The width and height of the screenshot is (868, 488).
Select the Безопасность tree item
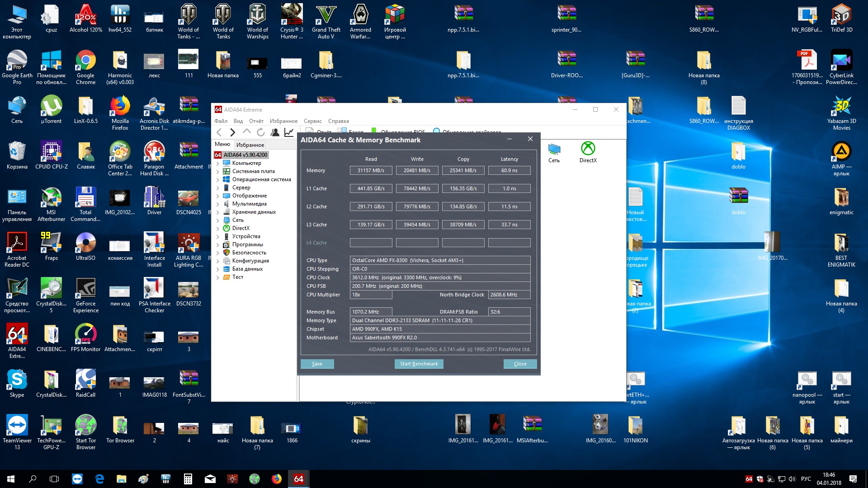tap(249, 253)
